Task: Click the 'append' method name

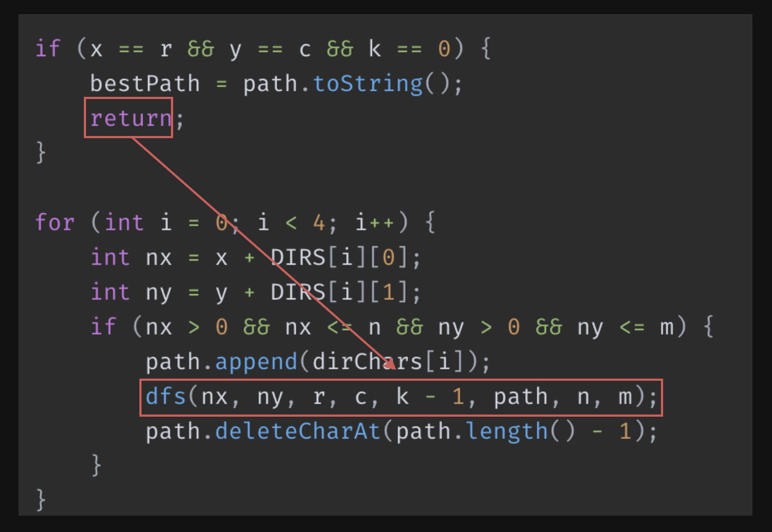Action: tap(256, 362)
